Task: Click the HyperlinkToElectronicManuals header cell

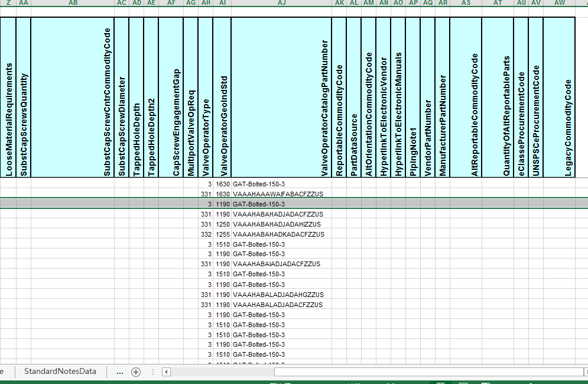Action: coord(398,97)
